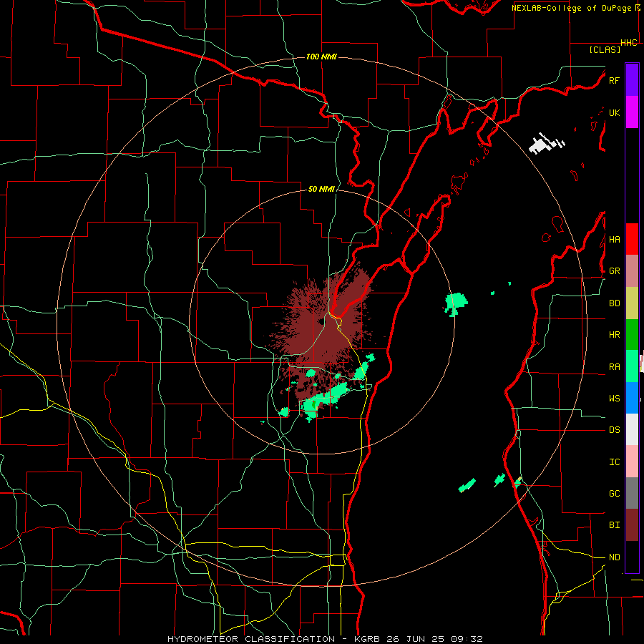Click the WS blue legend swatch
This screenshot has height=644, width=644.
pos(632,398)
